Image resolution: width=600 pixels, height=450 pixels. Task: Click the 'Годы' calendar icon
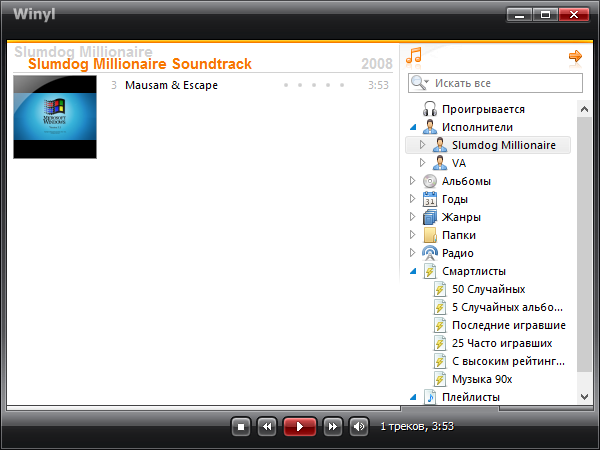(x=430, y=199)
